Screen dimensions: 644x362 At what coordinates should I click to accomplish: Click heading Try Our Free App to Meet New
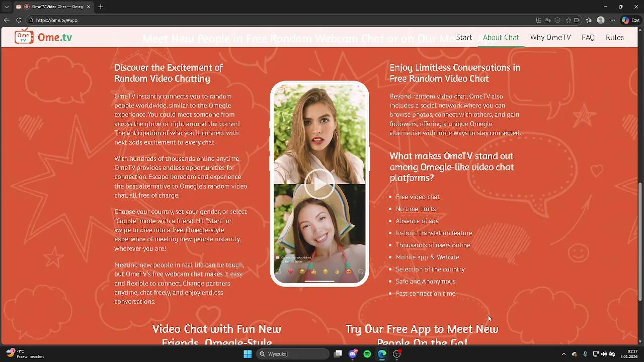(422, 334)
